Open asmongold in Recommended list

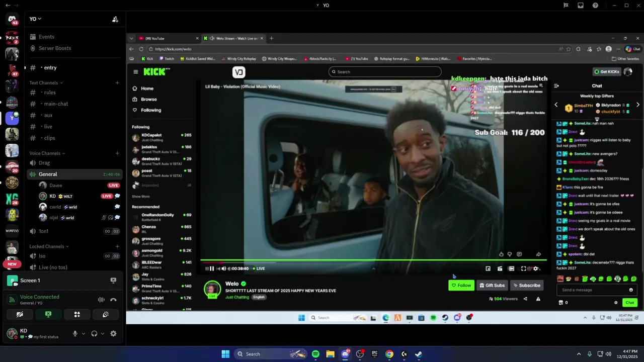click(x=162, y=253)
